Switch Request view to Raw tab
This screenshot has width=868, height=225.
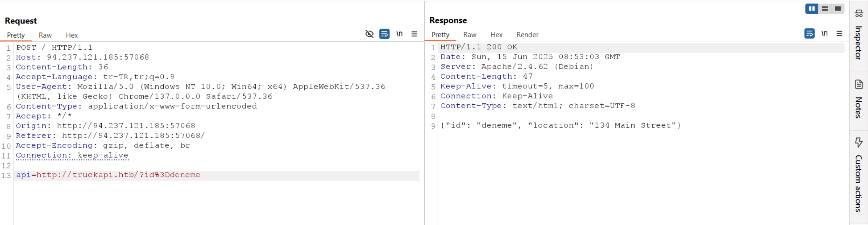coord(45,35)
